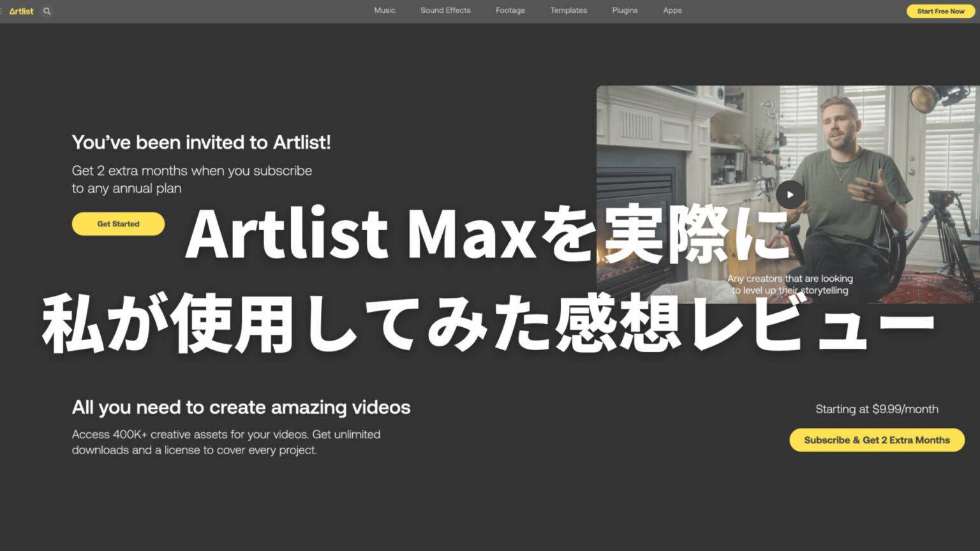
Task: Expand the Footage dropdown
Action: (x=510, y=10)
